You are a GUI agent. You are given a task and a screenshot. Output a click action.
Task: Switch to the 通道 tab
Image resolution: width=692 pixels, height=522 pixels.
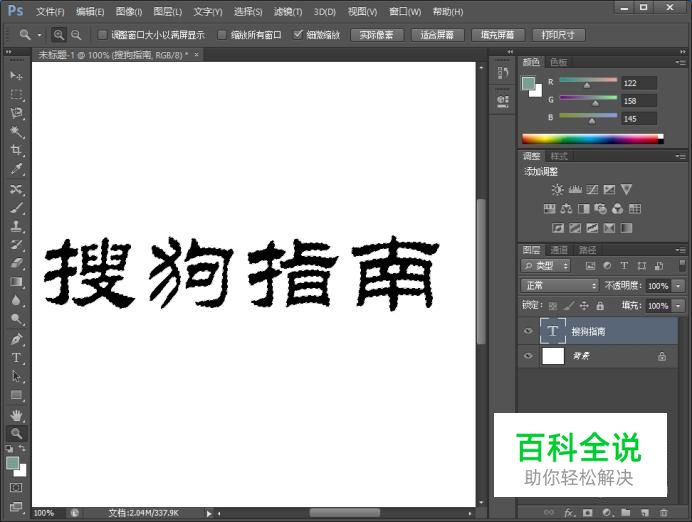tap(559, 250)
